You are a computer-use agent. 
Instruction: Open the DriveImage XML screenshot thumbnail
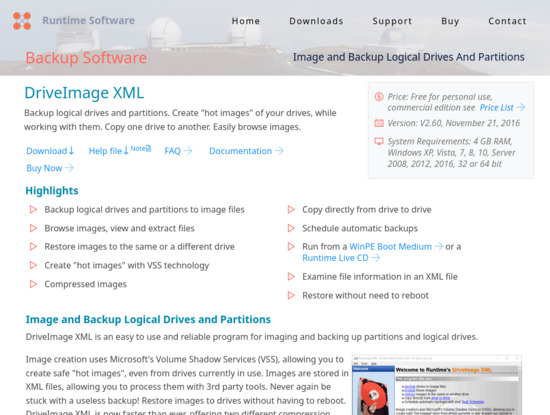[437, 385]
